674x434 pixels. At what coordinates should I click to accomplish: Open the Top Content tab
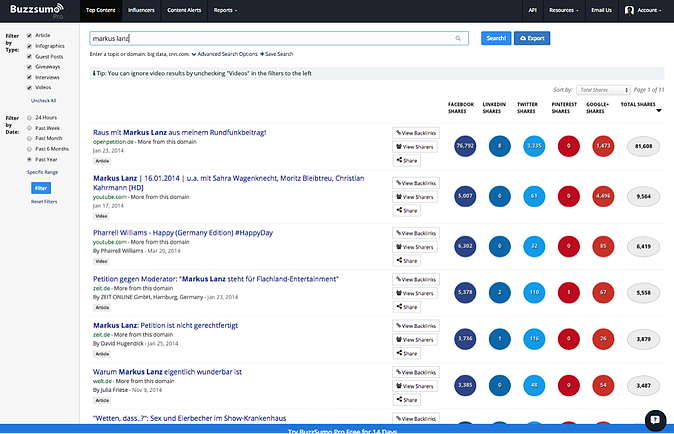(101, 10)
